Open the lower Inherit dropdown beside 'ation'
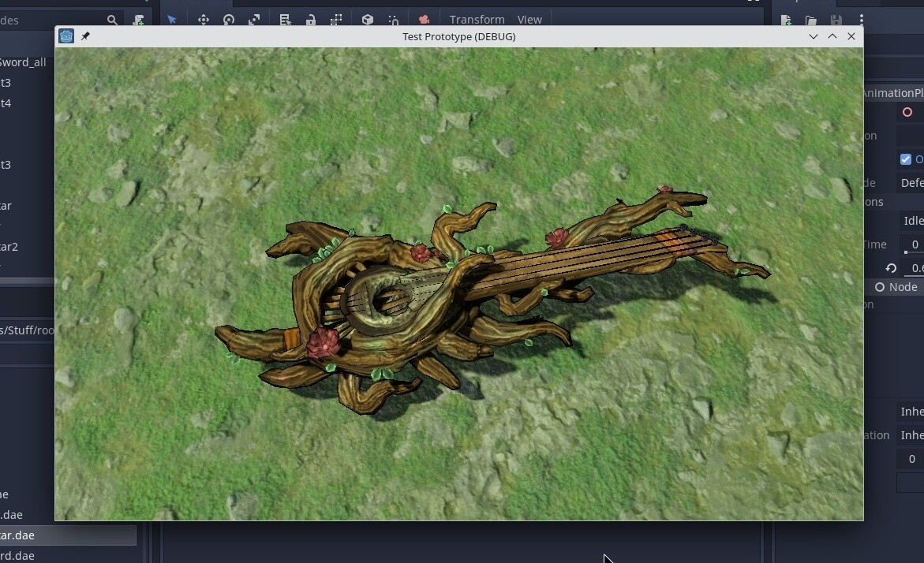This screenshot has height=563, width=924. (x=911, y=434)
